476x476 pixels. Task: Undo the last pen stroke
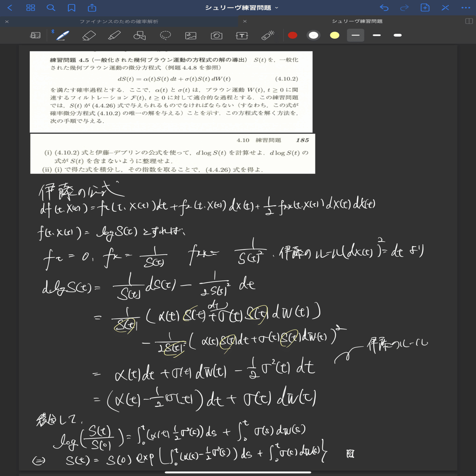[384, 7]
